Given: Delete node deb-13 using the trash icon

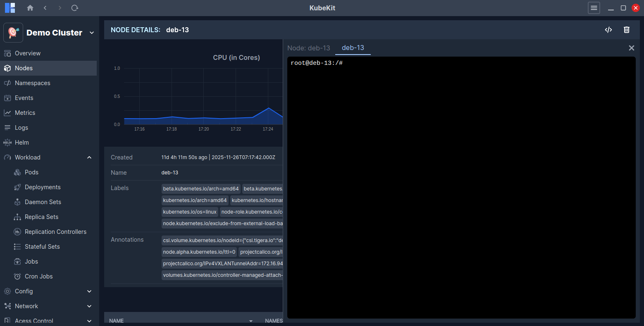Looking at the screenshot, I should tap(627, 29).
